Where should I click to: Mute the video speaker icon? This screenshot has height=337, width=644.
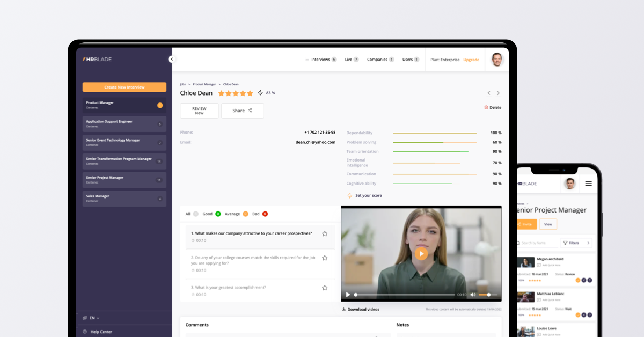pos(473,295)
